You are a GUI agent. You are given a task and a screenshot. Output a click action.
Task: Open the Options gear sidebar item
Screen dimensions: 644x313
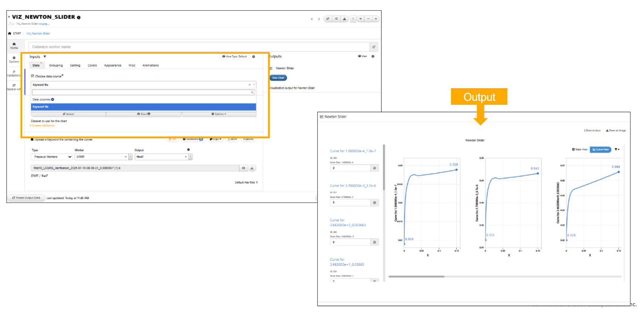tap(14, 59)
